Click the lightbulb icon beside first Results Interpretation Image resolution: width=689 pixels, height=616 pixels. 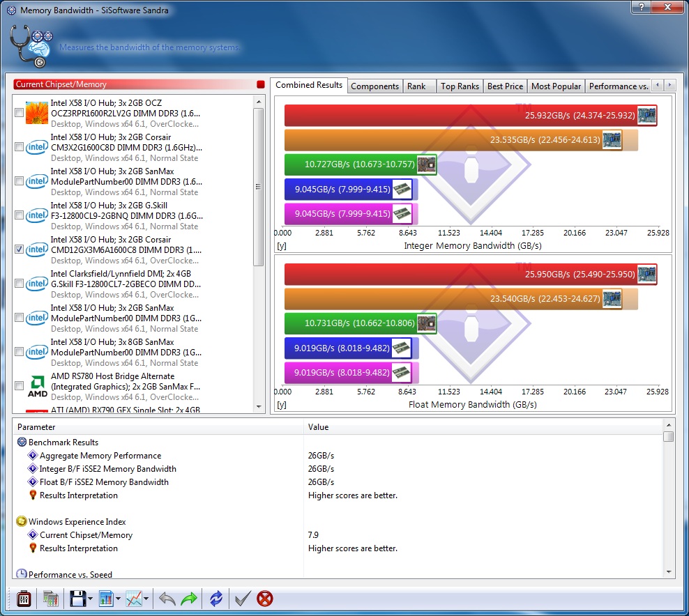33,495
